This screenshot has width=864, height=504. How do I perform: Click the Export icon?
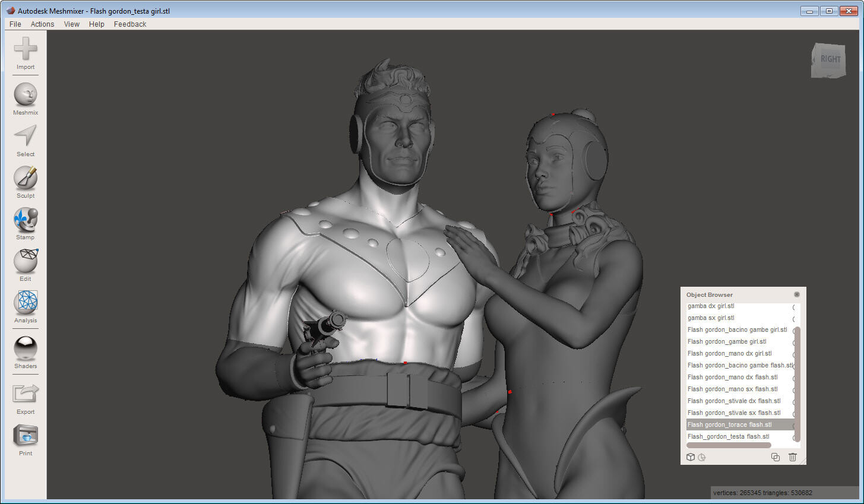[26, 394]
